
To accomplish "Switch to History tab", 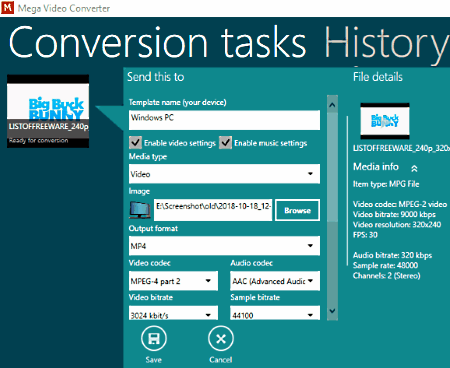I will pyautogui.click(x=387, y=44).
